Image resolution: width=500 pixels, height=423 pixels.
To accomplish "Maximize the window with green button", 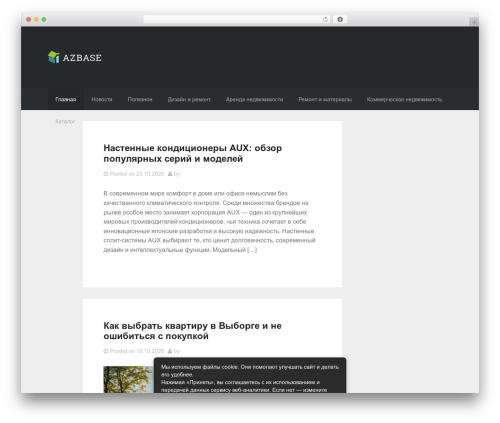I will [44, 19].
